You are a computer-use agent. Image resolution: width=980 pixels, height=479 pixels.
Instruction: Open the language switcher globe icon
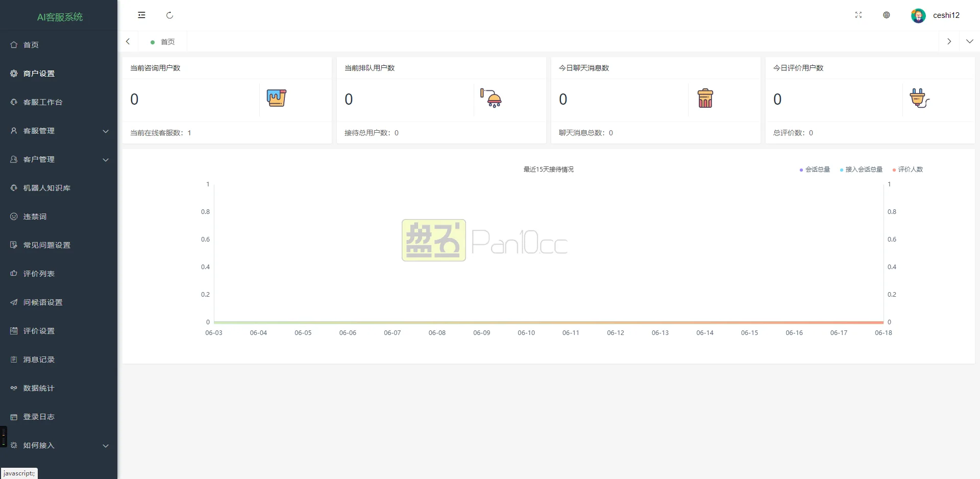tap(887, 15)
